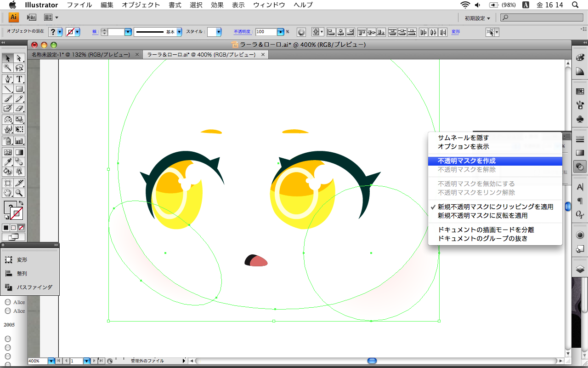Image resolution: width=588 pixels, height=368 pixels.
Task: Select the Symbol Sprayer tool
Action: coord(8,141)
